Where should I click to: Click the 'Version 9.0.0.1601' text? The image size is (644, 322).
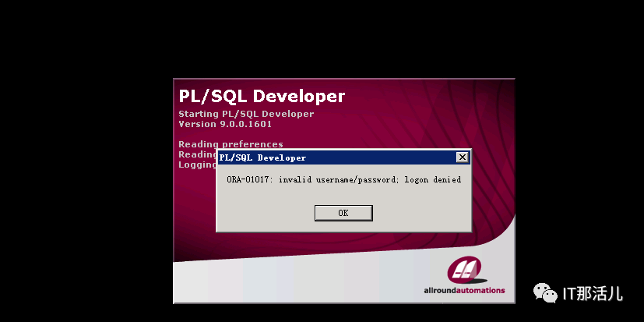[x=225, y=124]
